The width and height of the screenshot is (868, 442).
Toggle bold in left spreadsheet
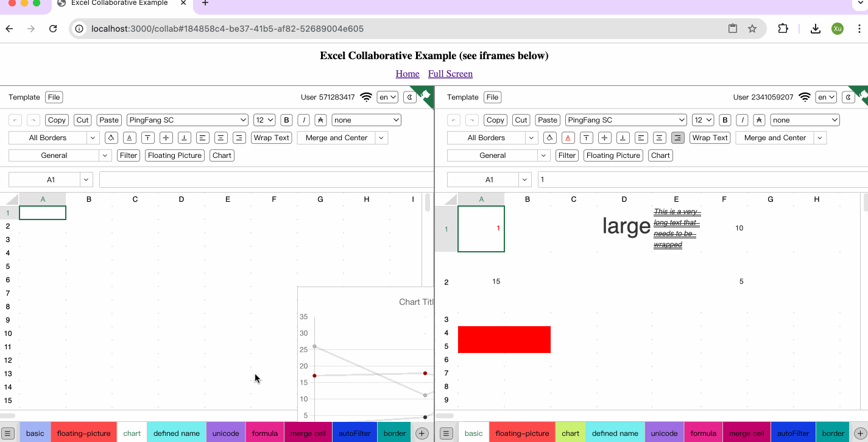[x=287, y=120]
